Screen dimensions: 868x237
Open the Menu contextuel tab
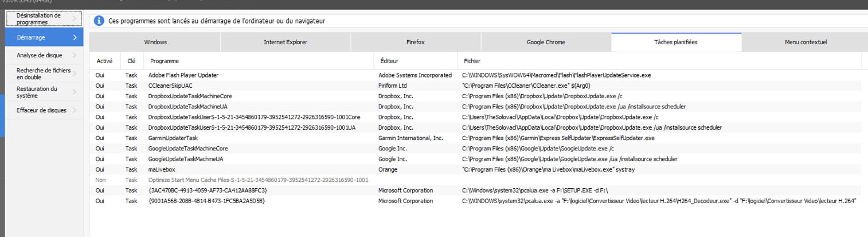pos(806,42)
